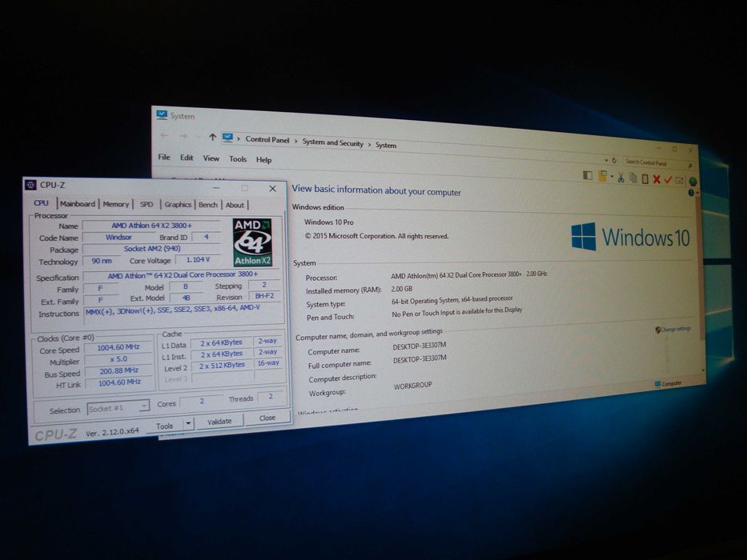Click the refresh icon next to address bar
747x560 pixels.
(x=615, y=161)
